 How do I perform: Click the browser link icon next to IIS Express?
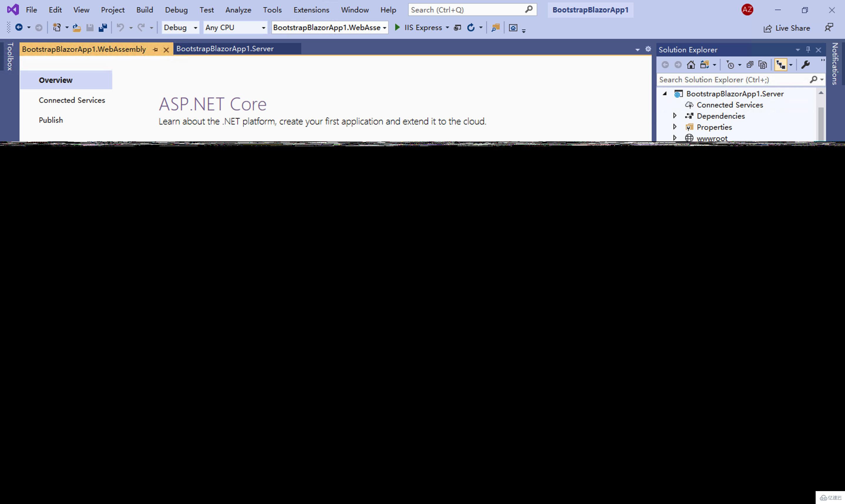[x=457, y=28]
